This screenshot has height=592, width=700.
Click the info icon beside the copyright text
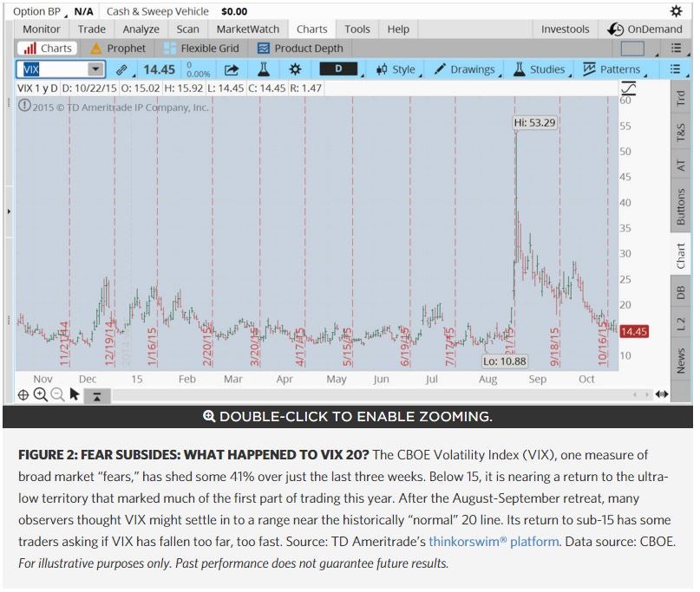coord(24,106)
